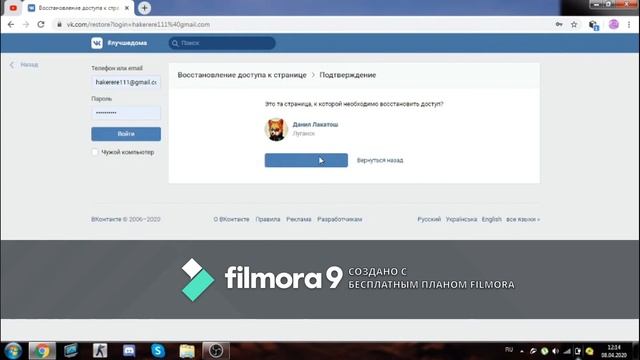Screen dimensions: 640x360
Task: Click the taskbar icon next to Chrome
Action: pyautogui.click(x=71, y=351)
